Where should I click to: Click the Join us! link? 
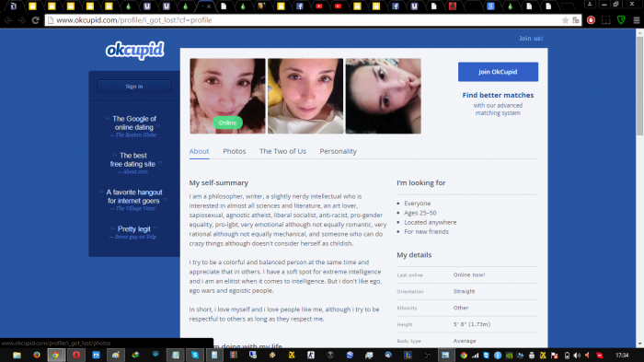click(531, 39)
